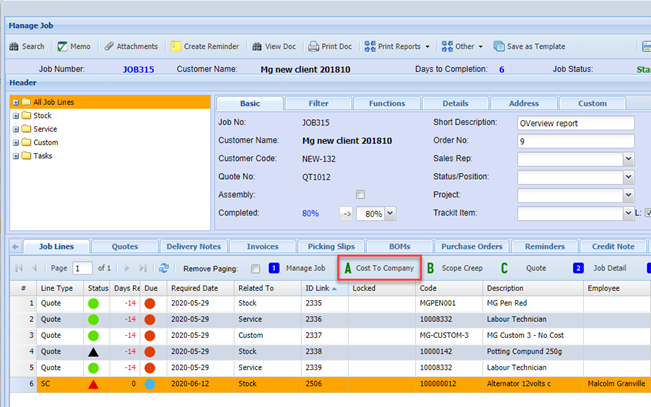Open Attachments with the paperclip icon
This screenshot has width=651, height=407.
(109, 46)
